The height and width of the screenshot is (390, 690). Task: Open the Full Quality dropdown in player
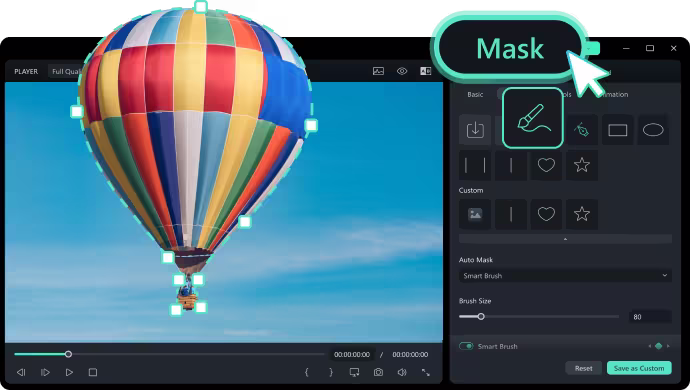[x=66, y=71]
